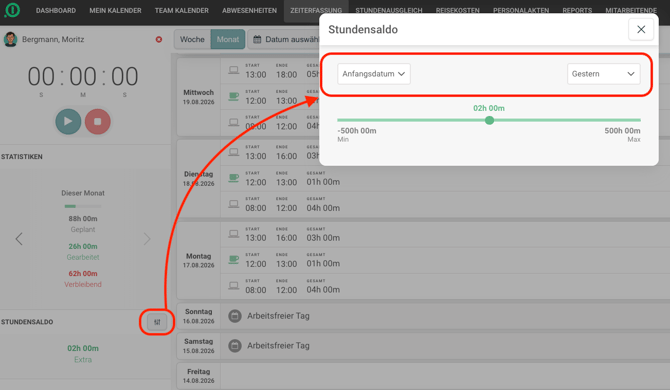Screen dimensions: 670x390
Task: Click the 88h 00m Geplant value
Action: click(x=83, y=219)
